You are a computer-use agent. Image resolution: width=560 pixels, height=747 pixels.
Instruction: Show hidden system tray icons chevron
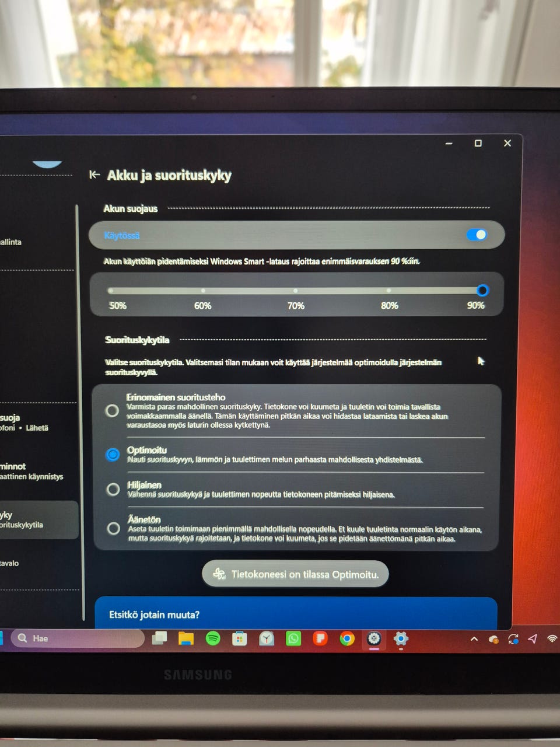(474, 639)
